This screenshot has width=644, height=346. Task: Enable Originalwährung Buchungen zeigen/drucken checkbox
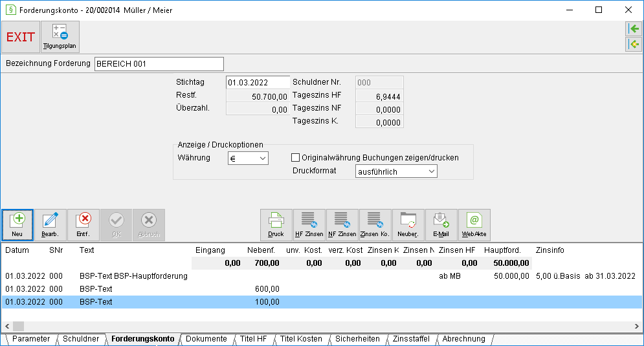point(295,158)
